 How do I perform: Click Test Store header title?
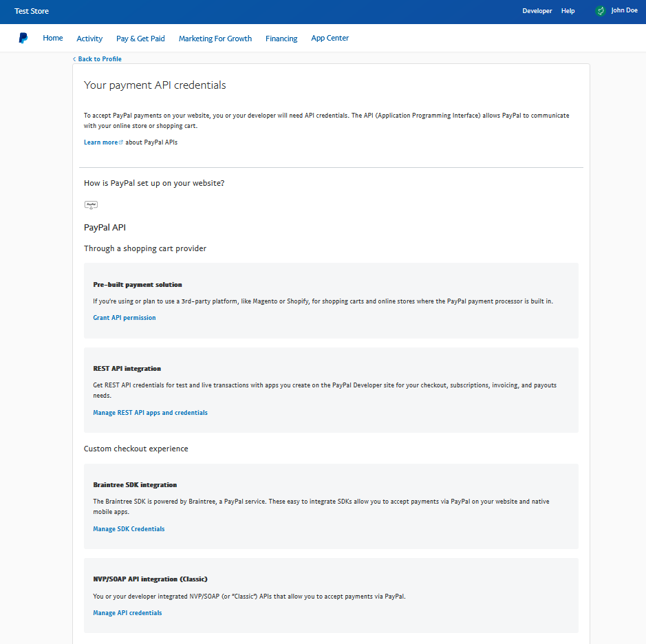(x=32, y=11)
